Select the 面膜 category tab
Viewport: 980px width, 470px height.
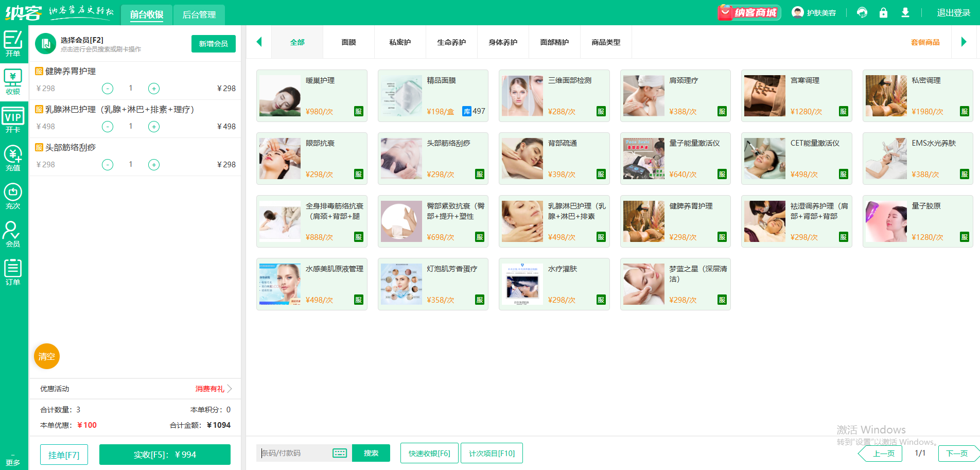(x=349, y=42)
